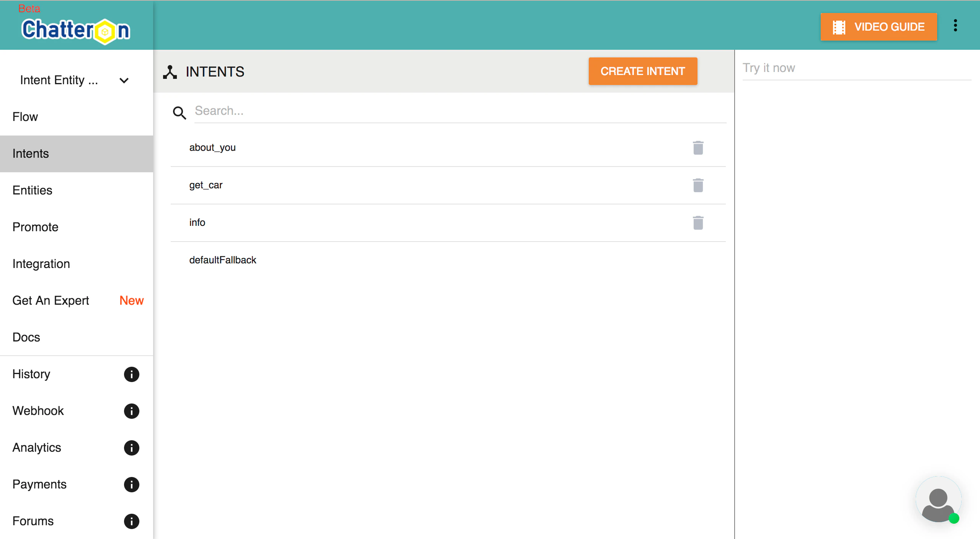The image size is (980, 539).
Task: Go to Entities in the sidebar
Action: (33, 190)
